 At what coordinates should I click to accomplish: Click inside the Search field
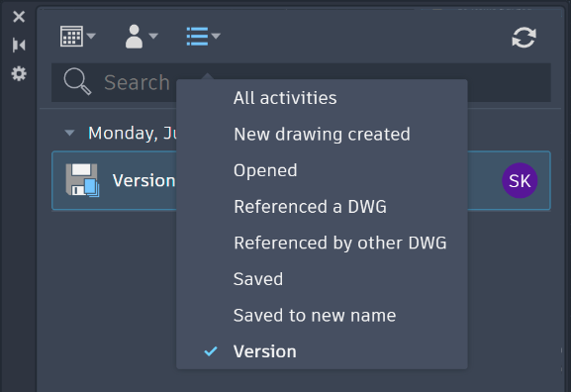pos(301,82)
